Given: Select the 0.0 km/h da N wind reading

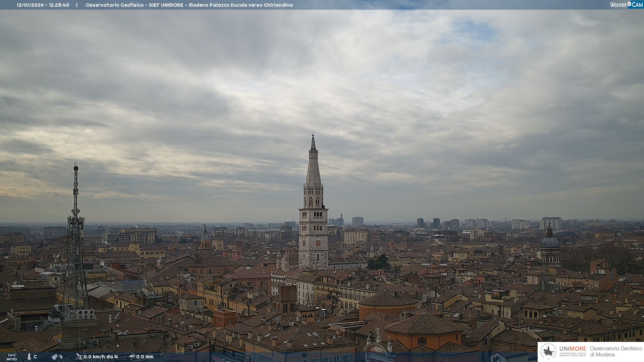Looking at the screenshot, I should pos(101,357).
